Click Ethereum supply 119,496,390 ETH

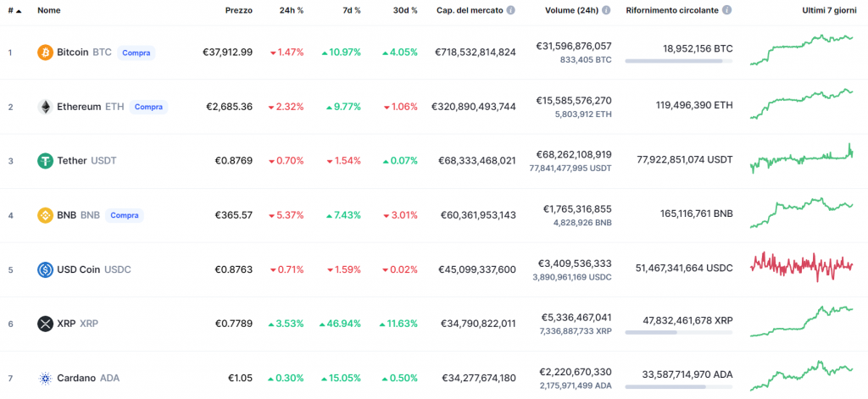coord(694,105)
